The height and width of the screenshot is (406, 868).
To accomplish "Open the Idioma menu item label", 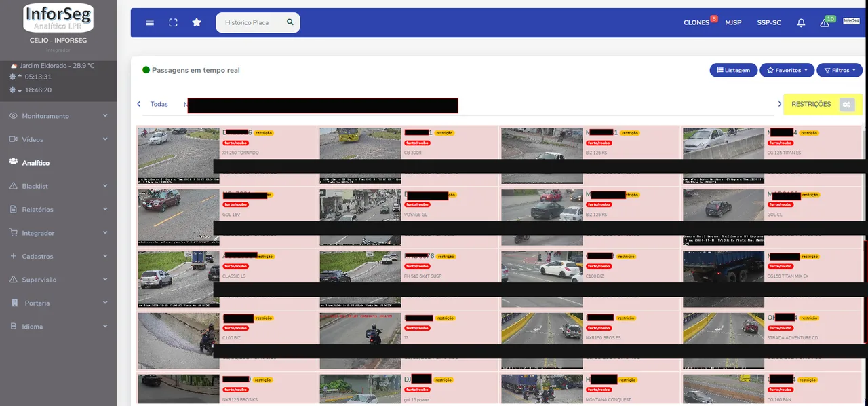I will (x=33, y=326).
